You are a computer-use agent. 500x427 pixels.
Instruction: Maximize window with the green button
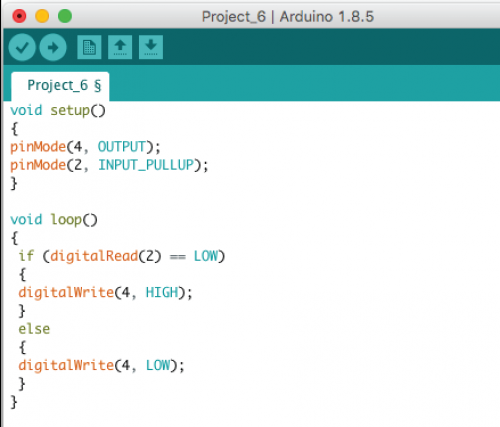pyautogui.click(x=65, y=16)
